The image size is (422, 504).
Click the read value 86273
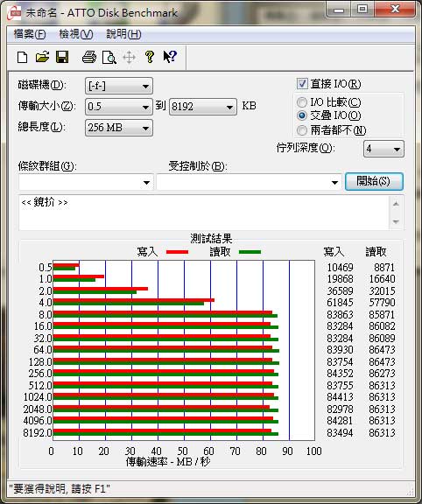click(382, 374)
